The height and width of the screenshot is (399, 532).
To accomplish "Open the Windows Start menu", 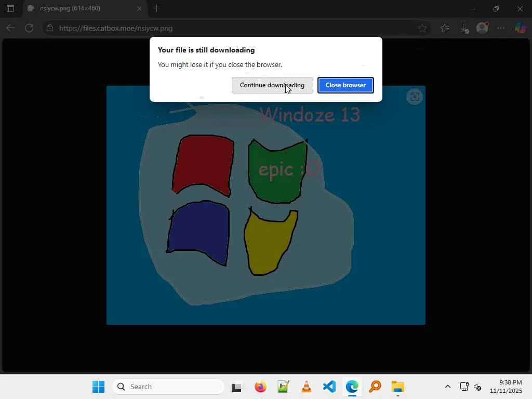I will 98,387.
